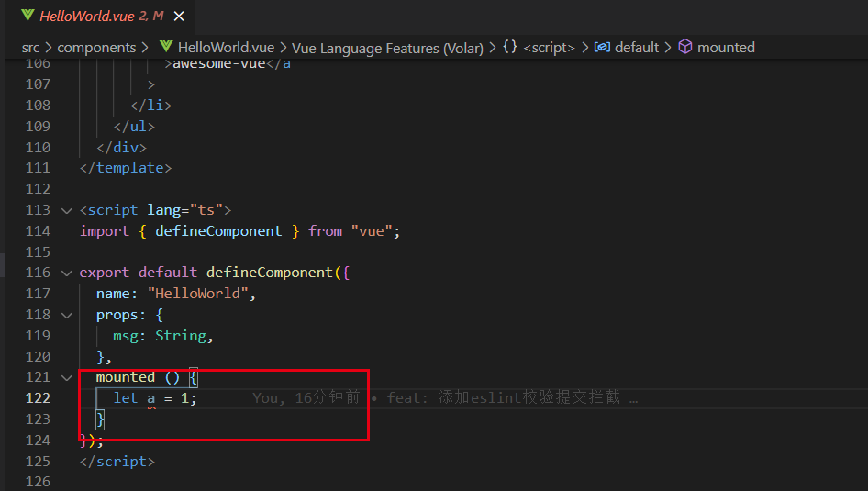Viewport: 868px width, 491px height.
Task: Click the mounted method name on line 121
Action: point(126,377)
